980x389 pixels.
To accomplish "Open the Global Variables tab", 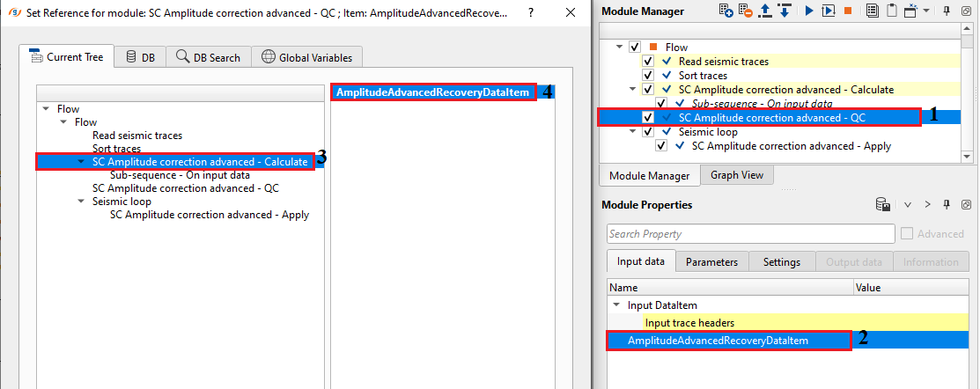I will pyautogui.click(x=307, y=57).
